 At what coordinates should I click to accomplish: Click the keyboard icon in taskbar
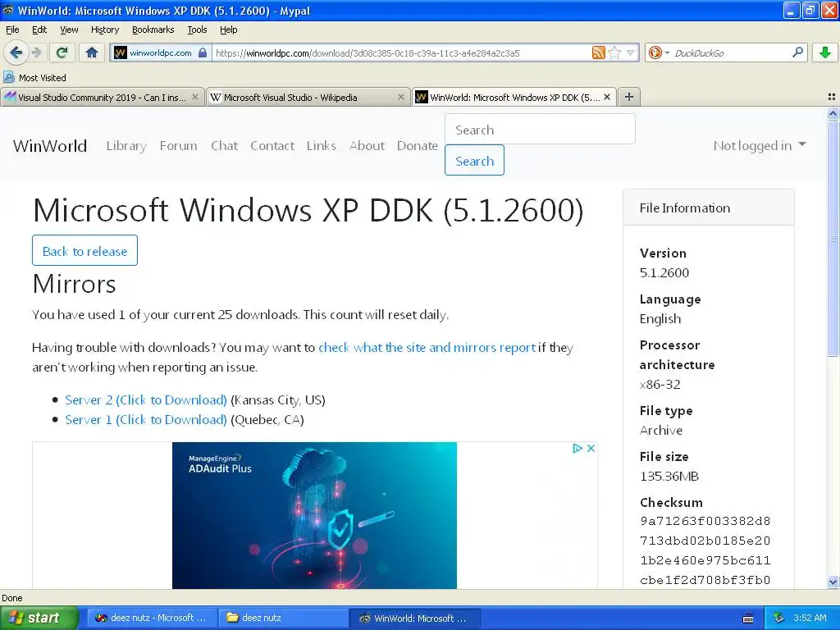pos(748,619)
